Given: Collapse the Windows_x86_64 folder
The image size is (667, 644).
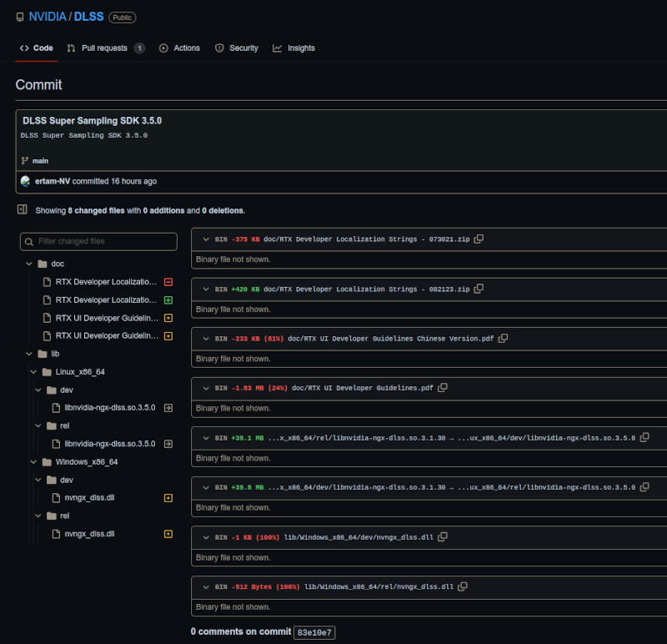Looking at the screenshot, I should pos(34,462).
